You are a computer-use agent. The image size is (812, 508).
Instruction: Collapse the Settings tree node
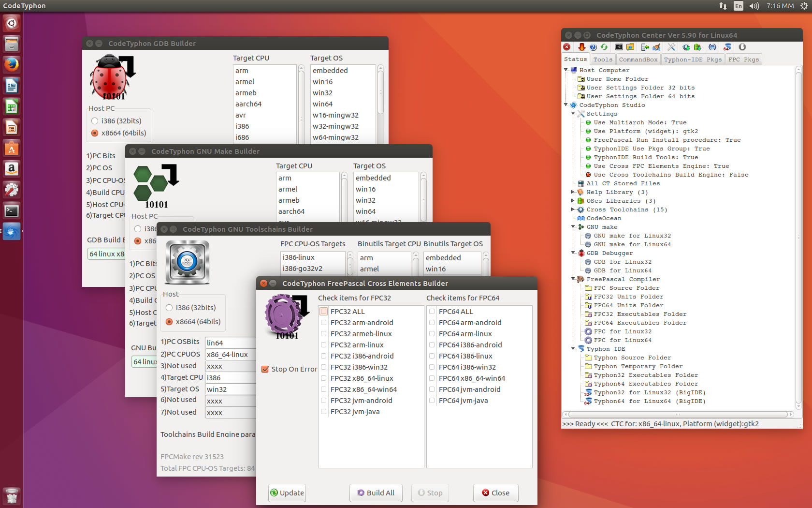tap(573, 114)
